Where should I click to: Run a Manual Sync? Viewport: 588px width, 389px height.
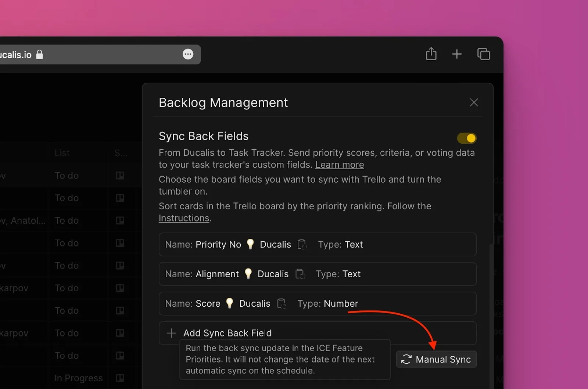click(x=436, y=359)
